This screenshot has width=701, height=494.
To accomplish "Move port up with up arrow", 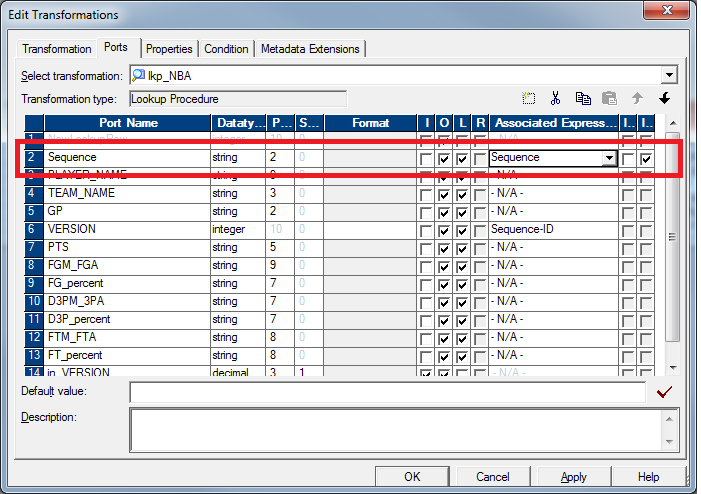I will (x=637, y=98).
